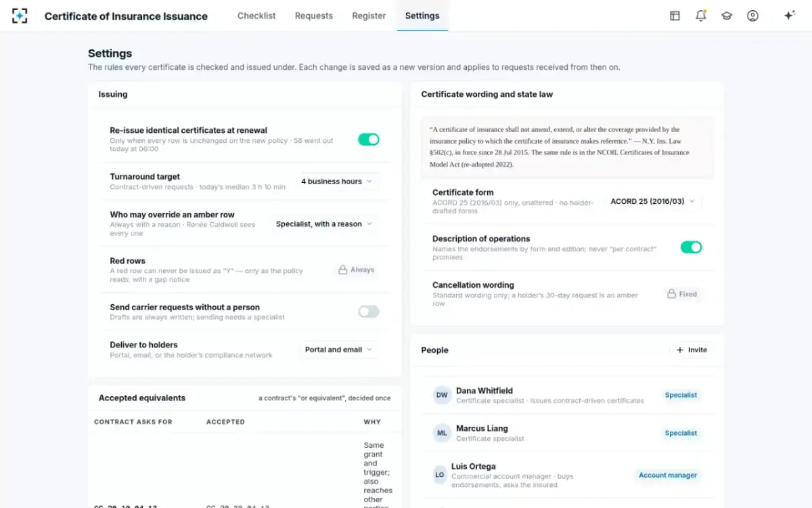Image resolution: width=812 pixels, height=508 pixels.
Task: Select the Settings tab
Action: 422,16
